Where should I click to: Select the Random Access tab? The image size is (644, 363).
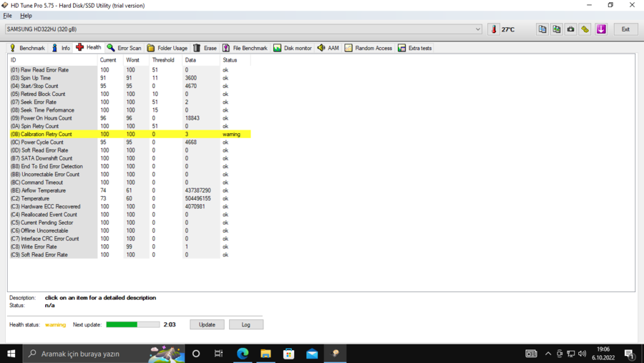(x=369, y=48)
